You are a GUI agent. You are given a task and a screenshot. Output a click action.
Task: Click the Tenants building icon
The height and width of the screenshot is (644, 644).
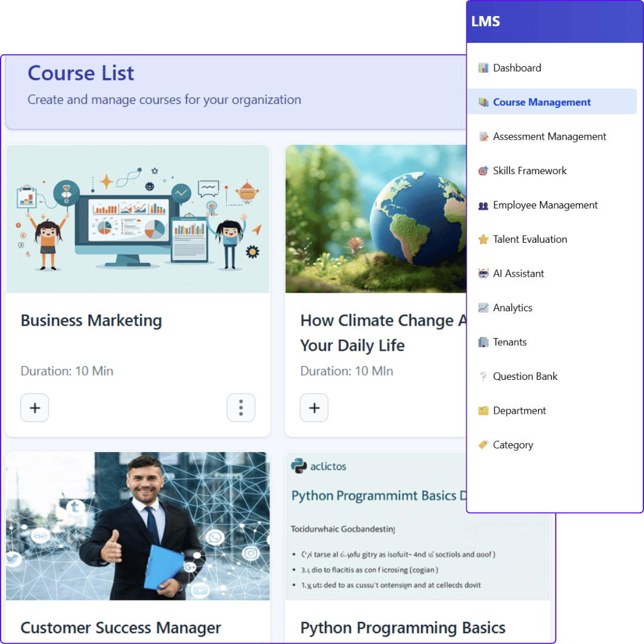pos(484,342)
